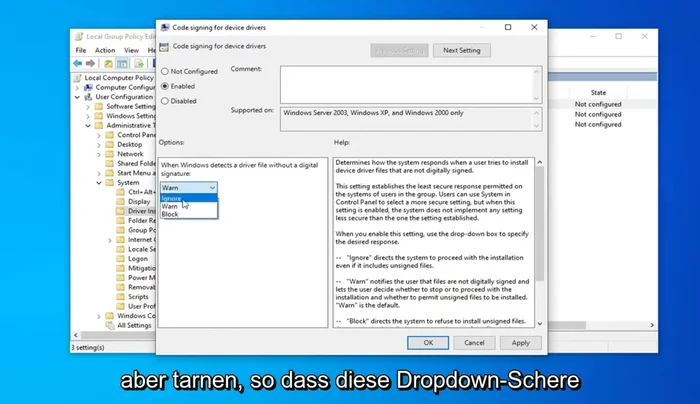The width and height of the screenshot is (700, 404).
Task: Click the State column header
Action: (598, 92)
